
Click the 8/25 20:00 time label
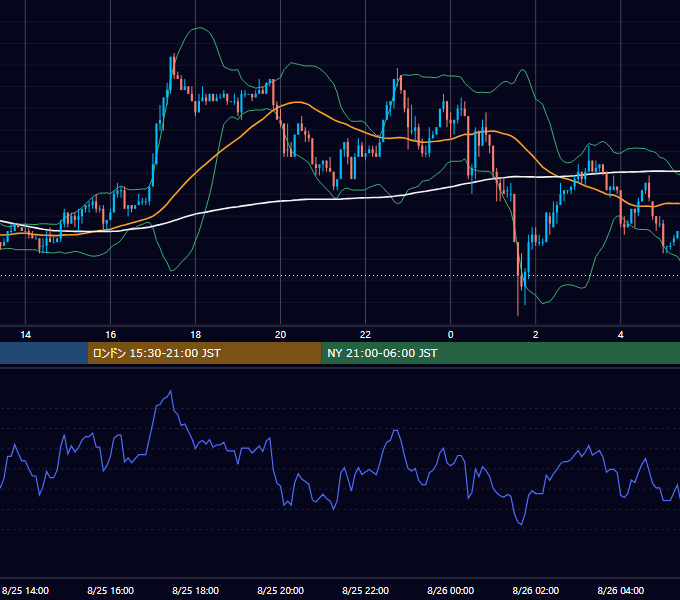pos(281,590)
